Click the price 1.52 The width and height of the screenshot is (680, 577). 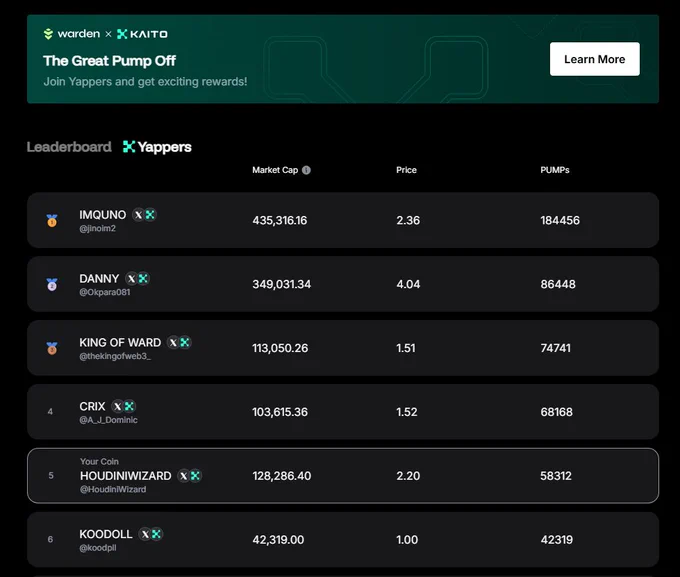[x=407, y=412]
